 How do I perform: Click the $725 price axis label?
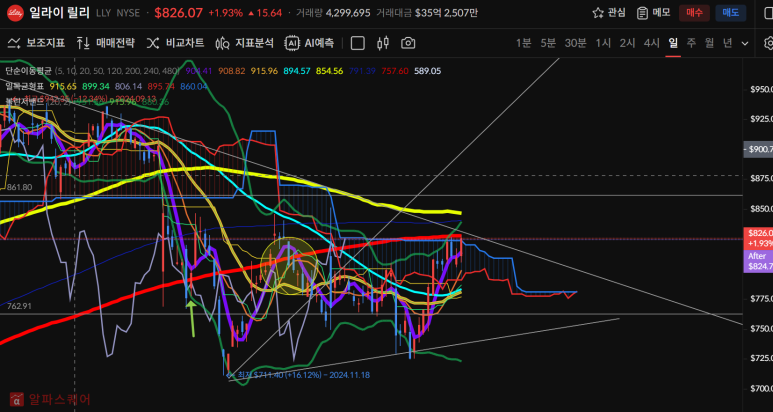pyautogui.click(x=761, y=358)
